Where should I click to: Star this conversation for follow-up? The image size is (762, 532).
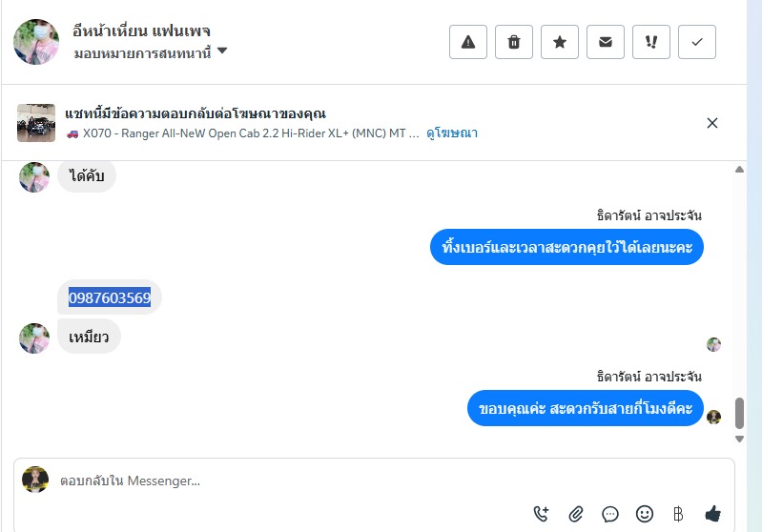(x=560, y=42)
